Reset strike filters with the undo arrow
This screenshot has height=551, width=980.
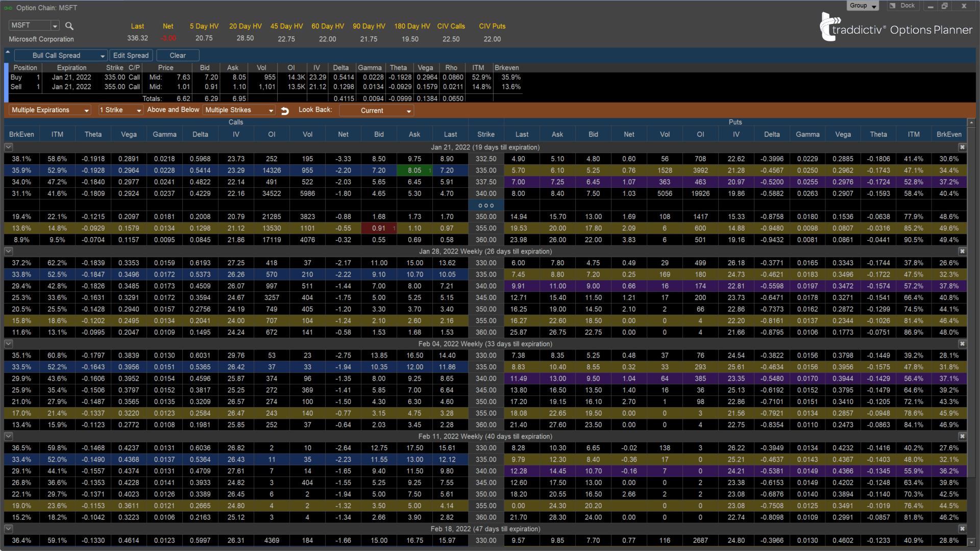pos(285,110)
